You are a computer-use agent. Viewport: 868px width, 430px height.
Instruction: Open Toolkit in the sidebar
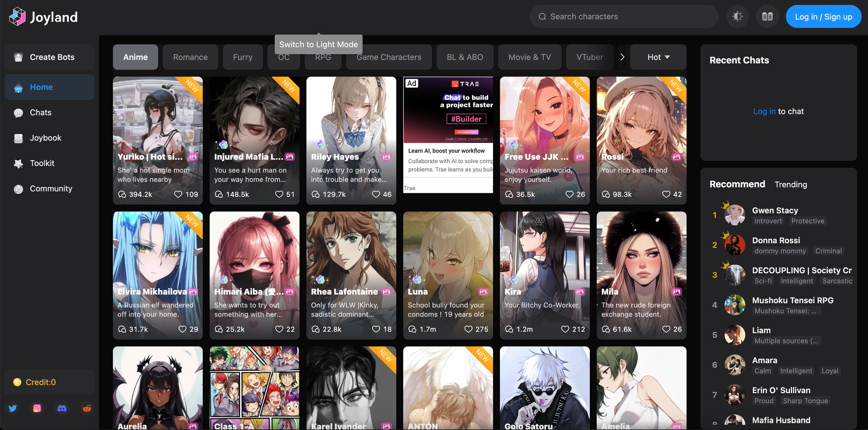tap(49, 163)
